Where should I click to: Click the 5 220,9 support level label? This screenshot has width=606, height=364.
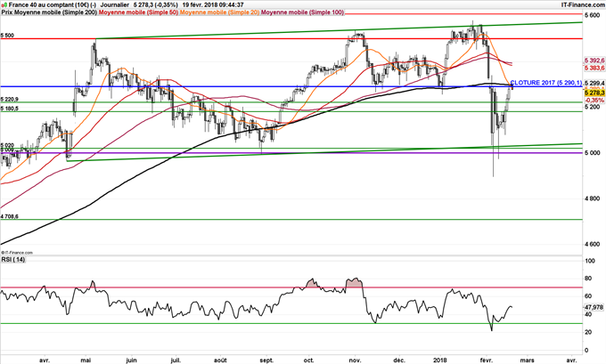pyautogui.click(x=9, y=99)
